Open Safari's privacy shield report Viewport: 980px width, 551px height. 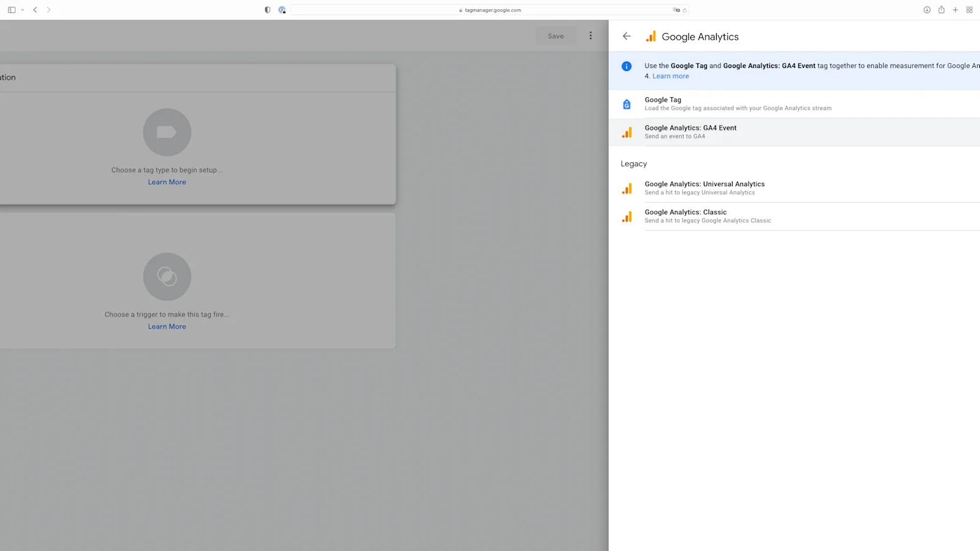(x=267, y=10)
